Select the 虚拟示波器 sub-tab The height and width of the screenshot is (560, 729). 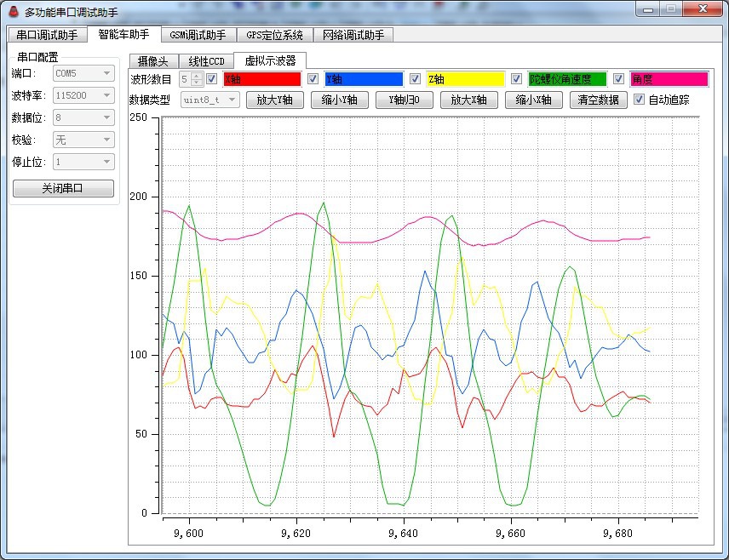(x=270, y=60)
